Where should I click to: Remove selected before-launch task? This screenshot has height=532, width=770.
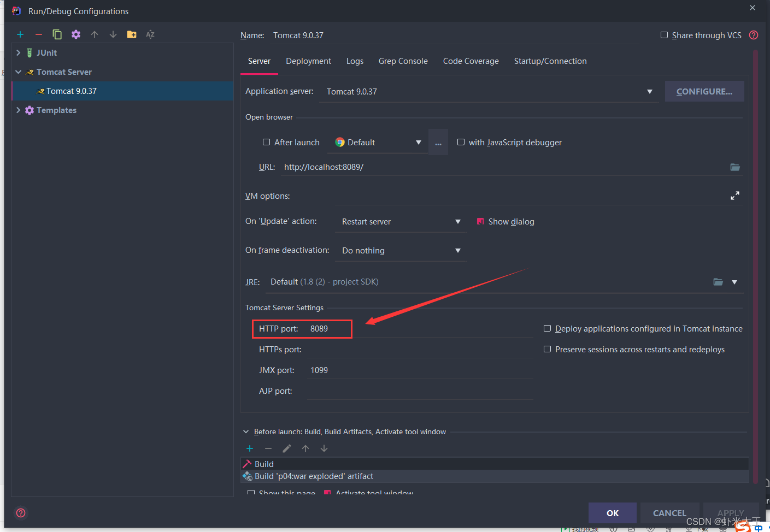(268, 448)
